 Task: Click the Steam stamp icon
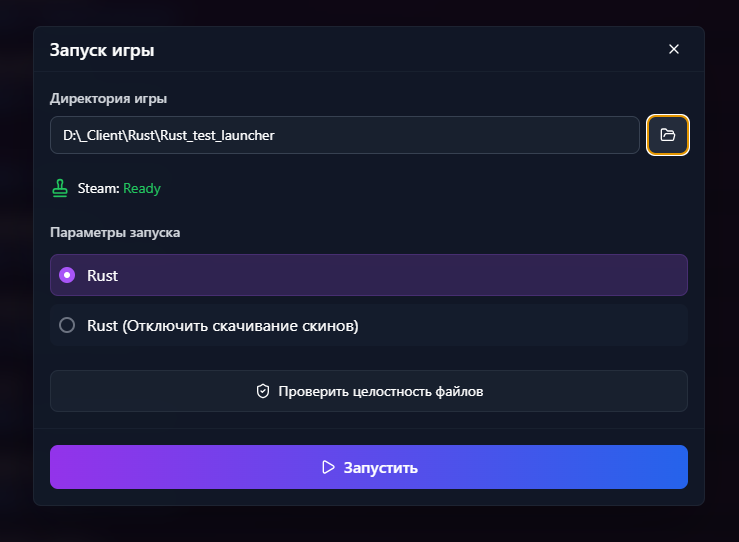[61, 188]
